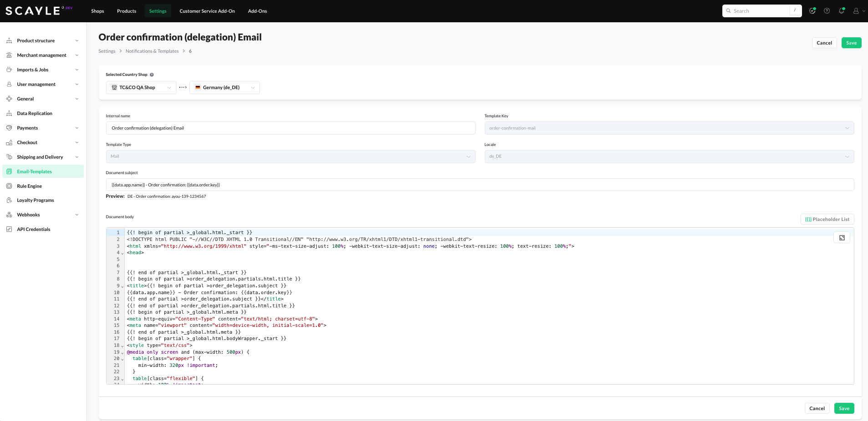Click the help question mark icon in top bar
Screen dimensions: 868x421
[x=827, y=11]
